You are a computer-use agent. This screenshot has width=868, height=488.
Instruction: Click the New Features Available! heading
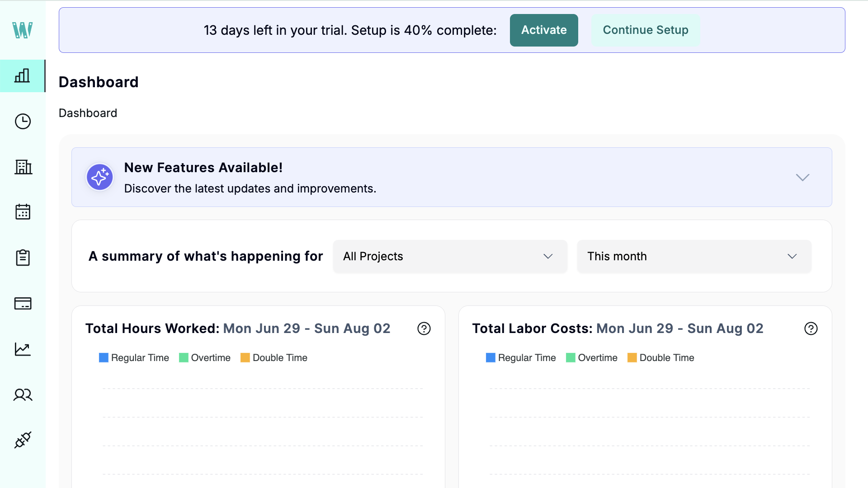click(x=203, y=168)
